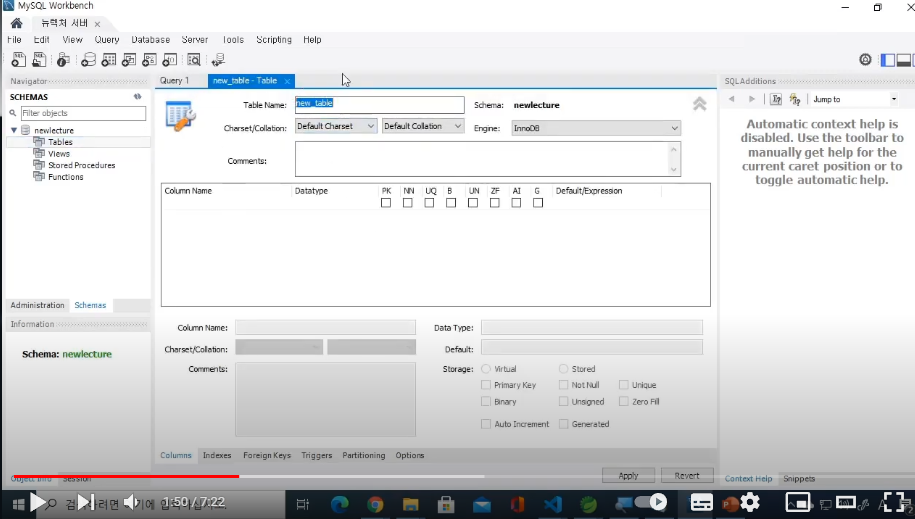
Task: Toggle automatic context help icon
Action: coord(795,99)
